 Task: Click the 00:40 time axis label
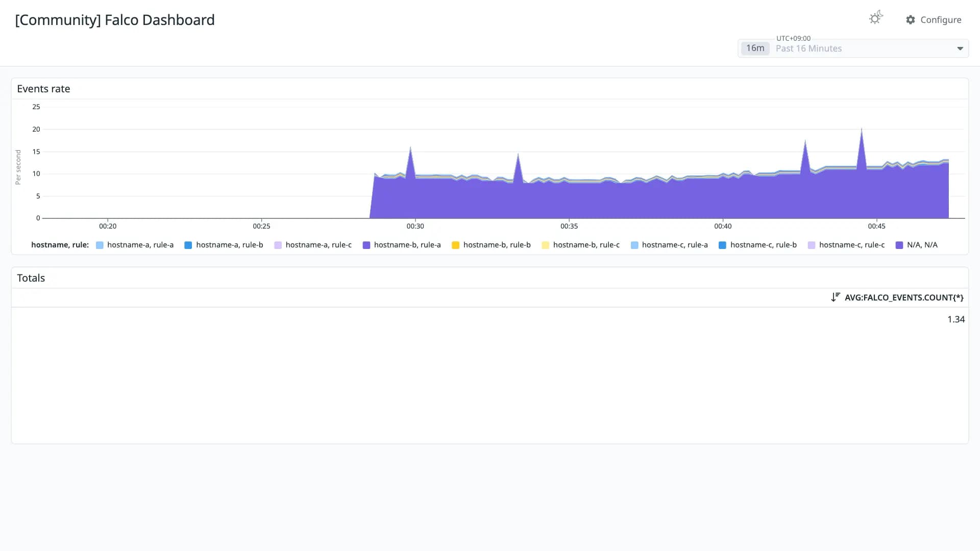pyautogui.click(x=723, y=226)
